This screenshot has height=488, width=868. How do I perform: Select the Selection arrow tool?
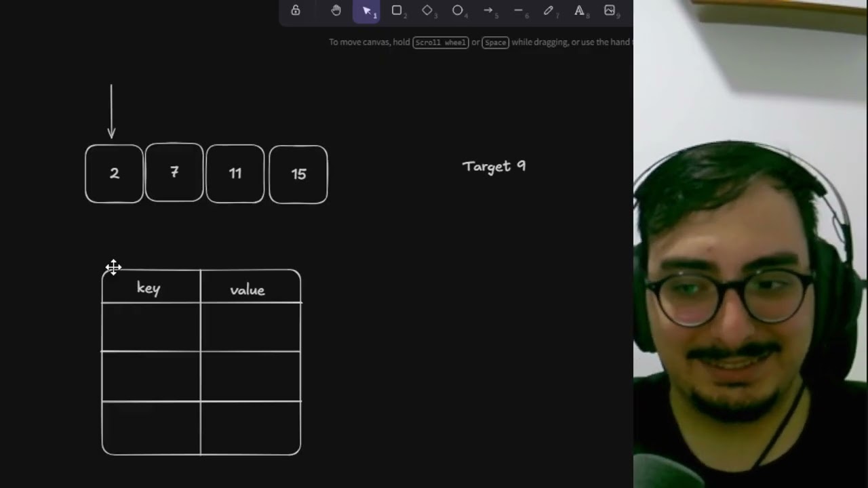point(366,10)
